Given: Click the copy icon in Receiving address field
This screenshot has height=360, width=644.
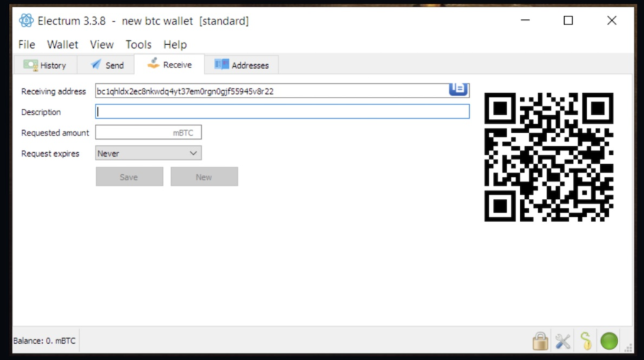Looking at the screenshot, I should point(458,89).
